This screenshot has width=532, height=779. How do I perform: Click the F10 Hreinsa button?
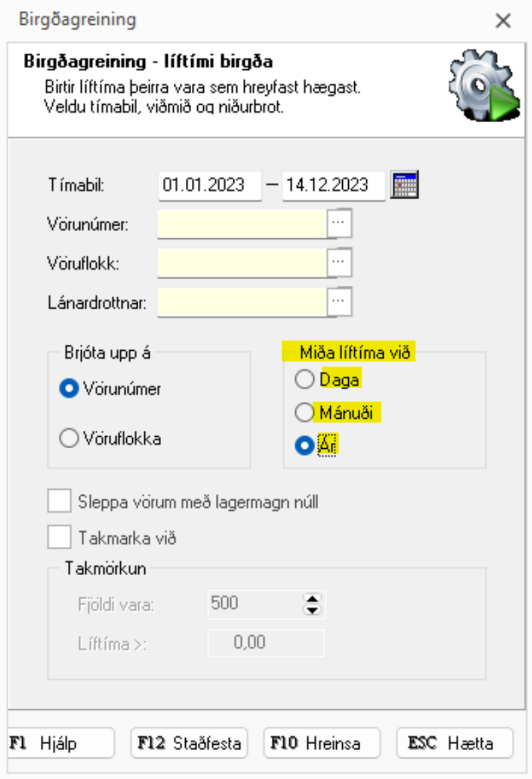[322, 743]
